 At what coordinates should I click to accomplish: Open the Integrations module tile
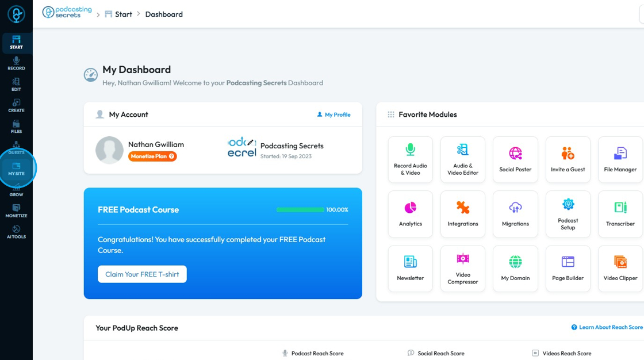pyautogui.click(x=463, y=214)
